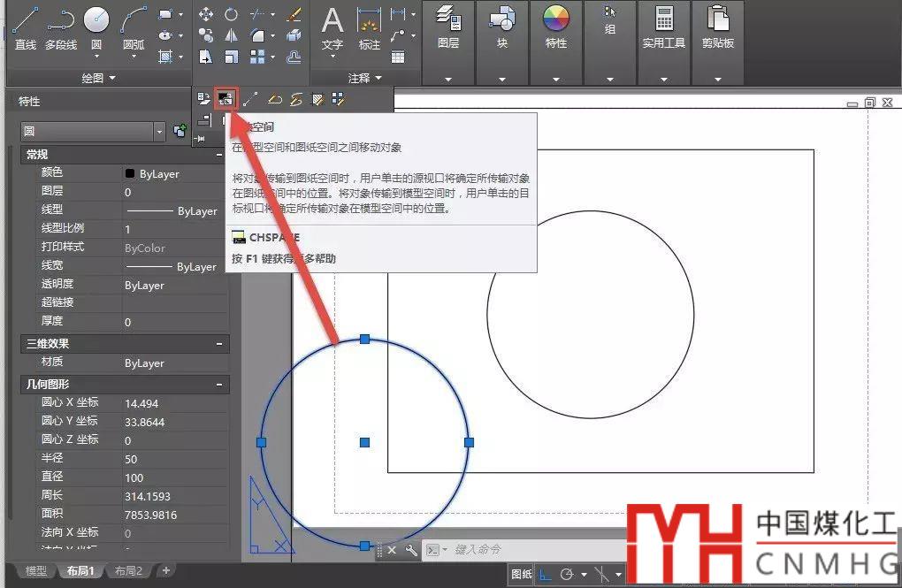Activate the Move tool icon

coord(206,14)
